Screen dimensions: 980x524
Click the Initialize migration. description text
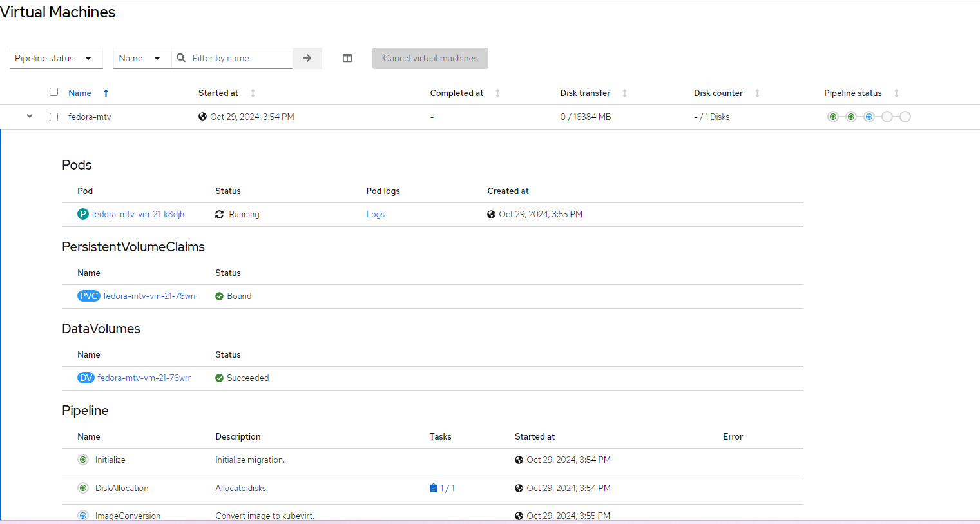tap(250, 460)
